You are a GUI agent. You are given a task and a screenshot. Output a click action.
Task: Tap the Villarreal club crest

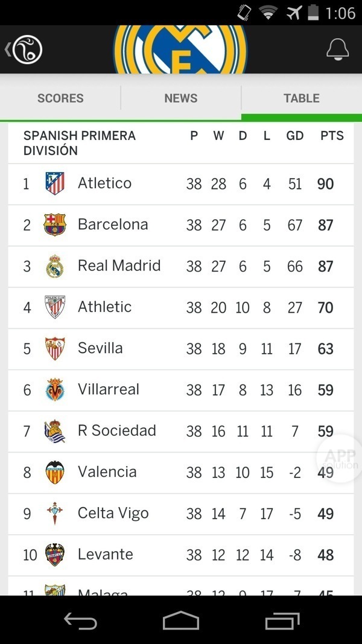(55, 390)
